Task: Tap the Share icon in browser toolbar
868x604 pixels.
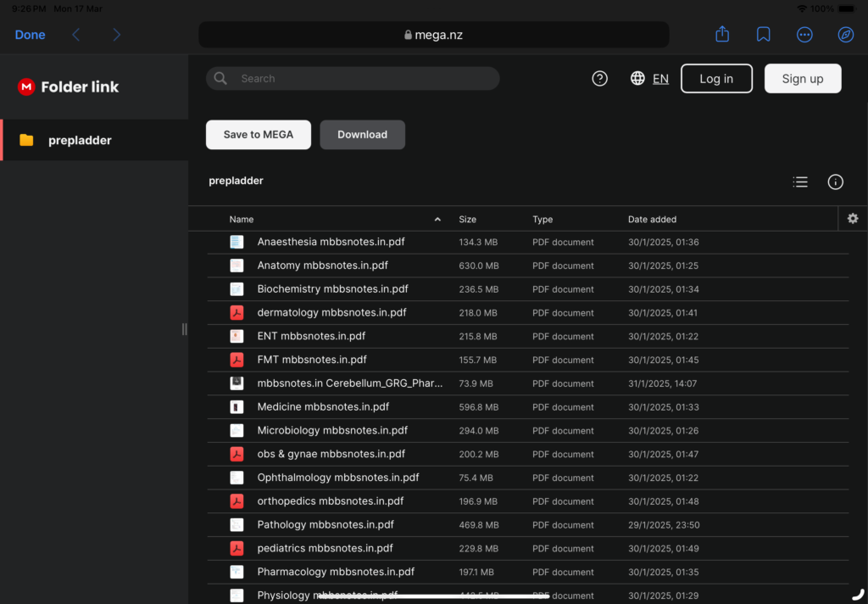Action: [722, 34]
